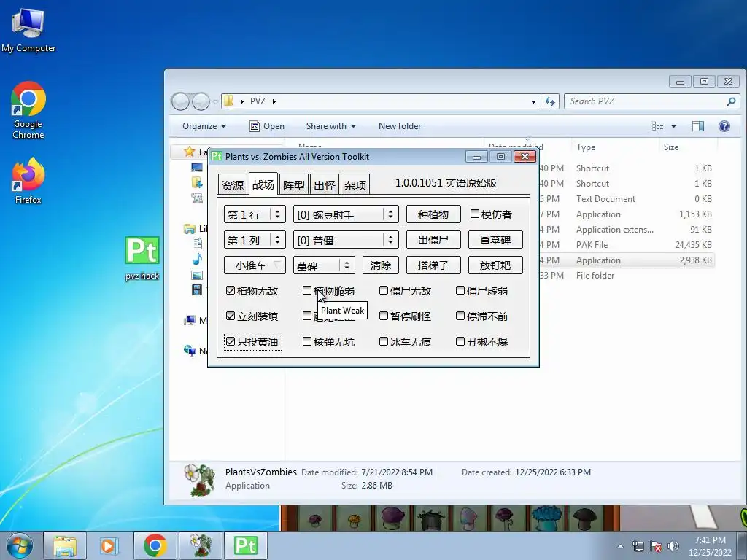Uncheck the 只投黄油 checkbox

[x=231, y=341]
